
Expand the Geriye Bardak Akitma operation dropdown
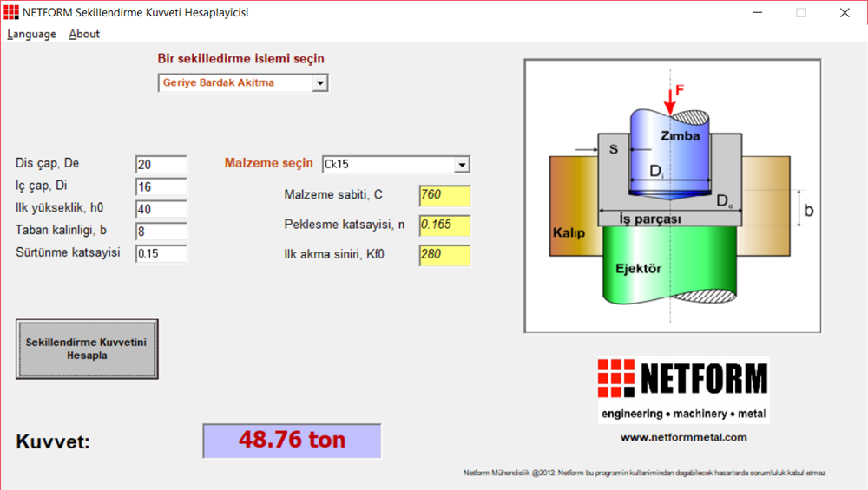click(x=319, y=83)
